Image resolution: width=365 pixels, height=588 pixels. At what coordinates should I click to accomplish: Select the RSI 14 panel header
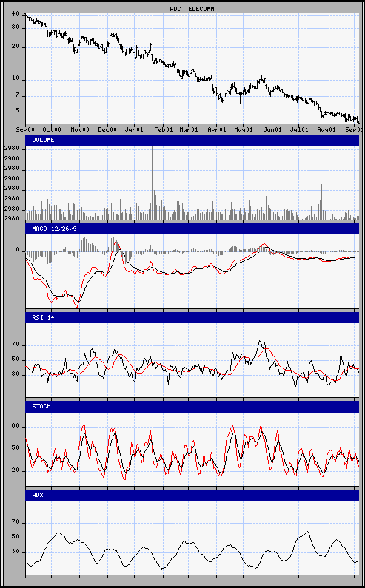(192, 317)
